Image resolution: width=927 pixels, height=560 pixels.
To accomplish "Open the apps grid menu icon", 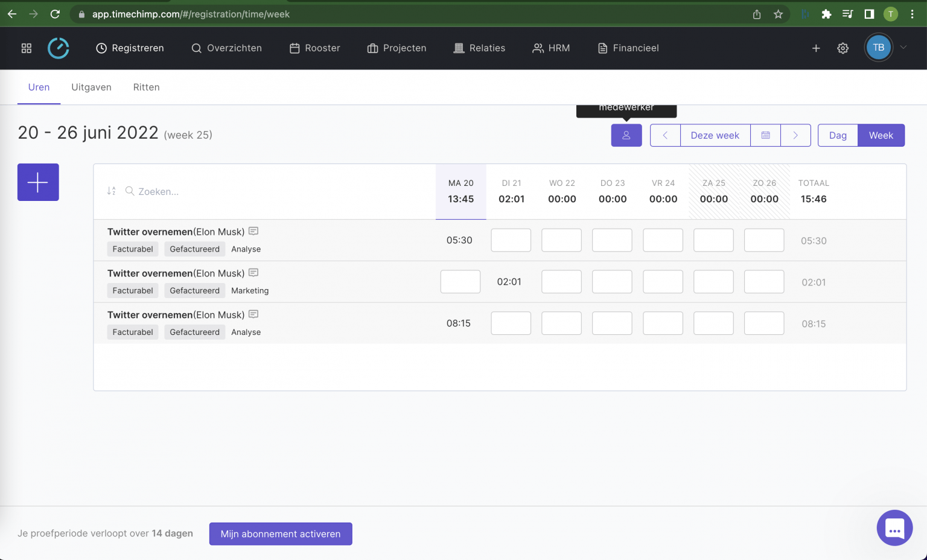I will (27, 48).
